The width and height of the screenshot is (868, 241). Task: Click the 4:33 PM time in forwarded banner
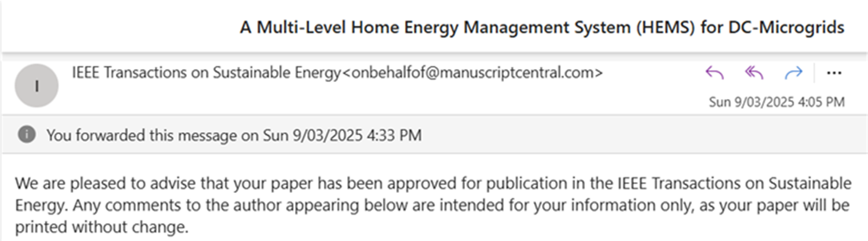pos(394,134)
